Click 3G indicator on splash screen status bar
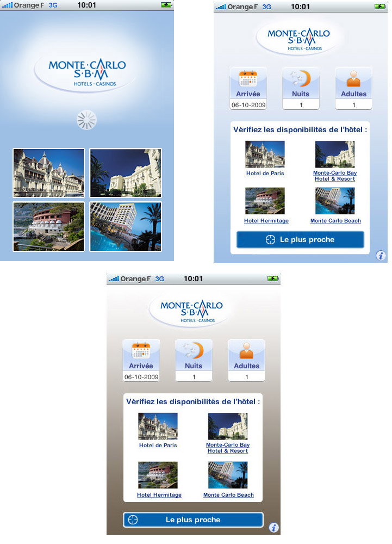The image size is (392, 544). (x=53, y=5)
